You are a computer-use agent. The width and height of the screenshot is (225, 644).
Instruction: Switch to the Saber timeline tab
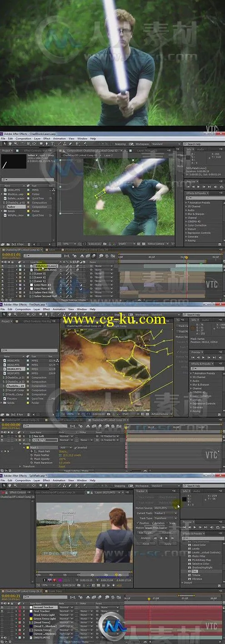click(52, 249)
